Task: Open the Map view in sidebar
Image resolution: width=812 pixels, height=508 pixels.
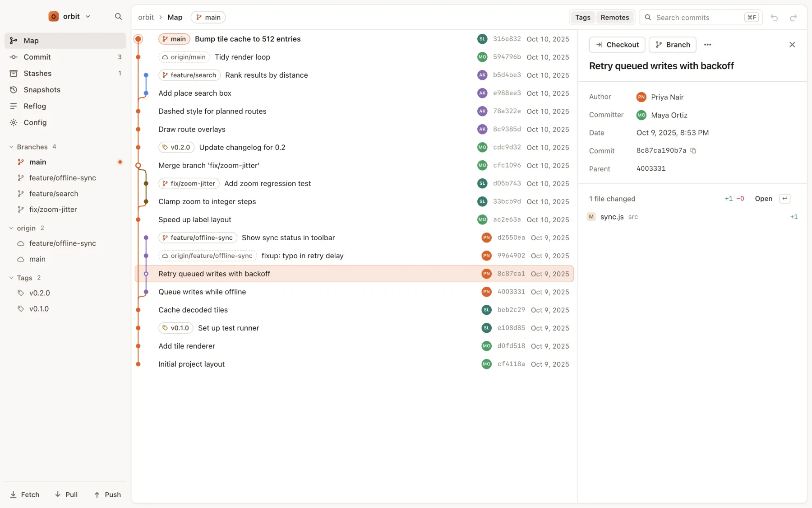Action: coord(65,41)
